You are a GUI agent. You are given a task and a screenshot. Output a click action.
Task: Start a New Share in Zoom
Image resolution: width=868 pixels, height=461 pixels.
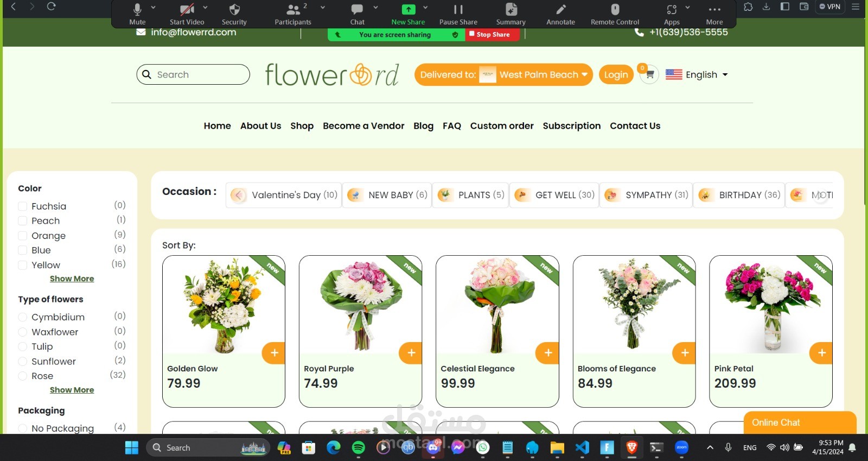coord(408,14)
